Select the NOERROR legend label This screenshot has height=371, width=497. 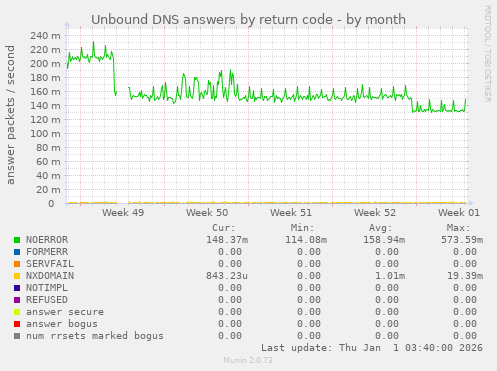[x=47, y=240]
